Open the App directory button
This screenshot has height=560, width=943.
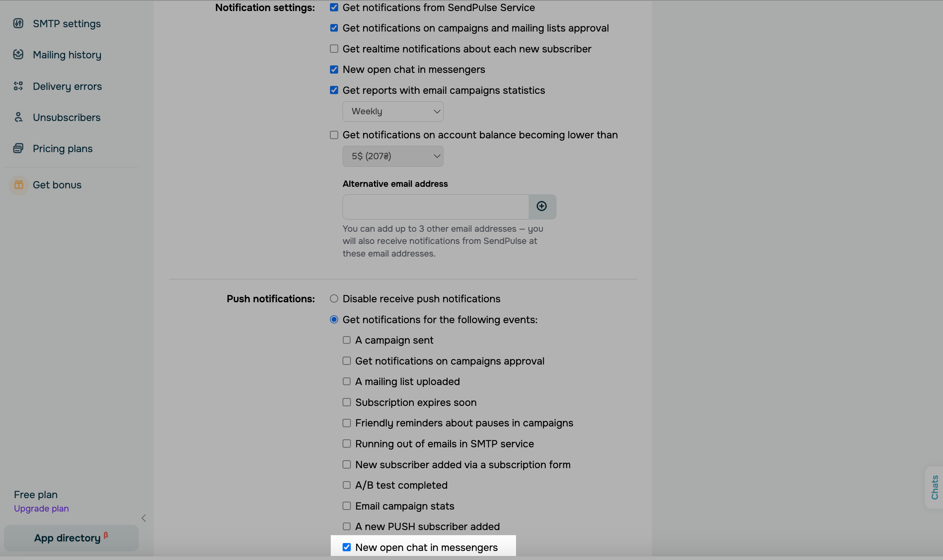tap(71, 538)
